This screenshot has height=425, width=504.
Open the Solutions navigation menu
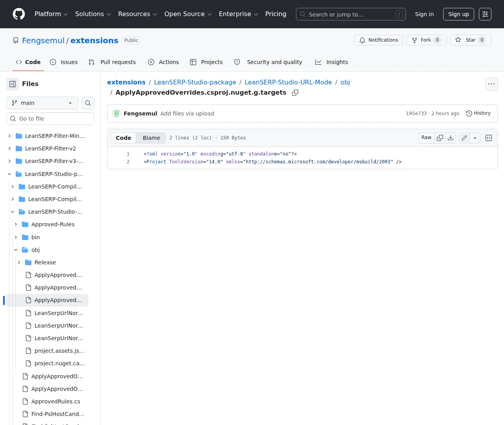click(x=93, y=14)
